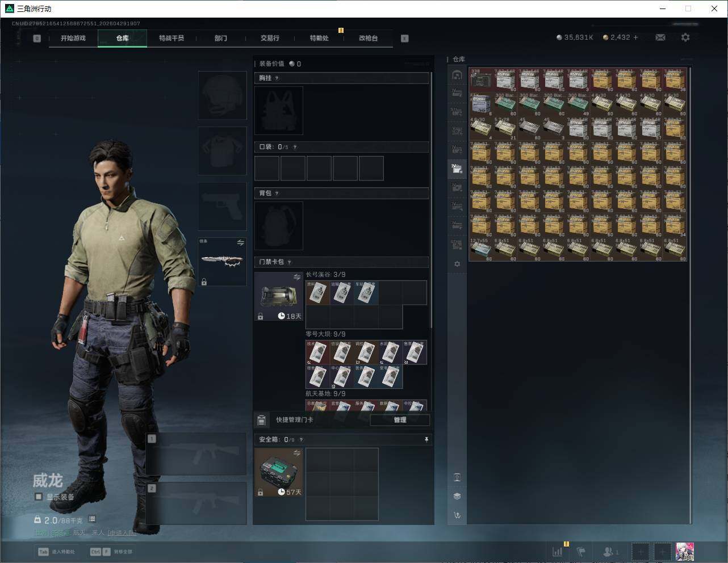Click the stash sidebar icon above the layers icon

pyautogui.click(x=457, y=477)
